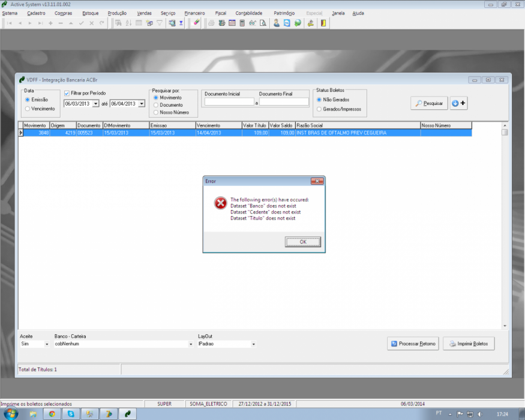Screen dimensions: 525x420
Task: Click the Razão Social column header
Action: [x=358, y=125]
